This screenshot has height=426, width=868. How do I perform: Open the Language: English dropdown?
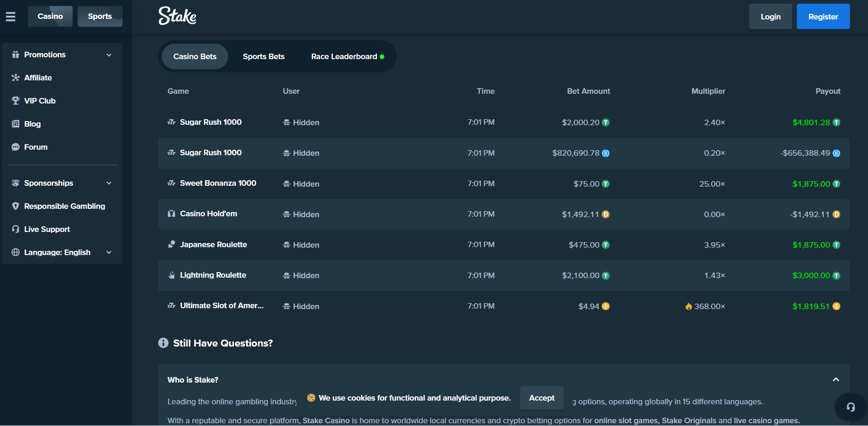tap(62, 252)
